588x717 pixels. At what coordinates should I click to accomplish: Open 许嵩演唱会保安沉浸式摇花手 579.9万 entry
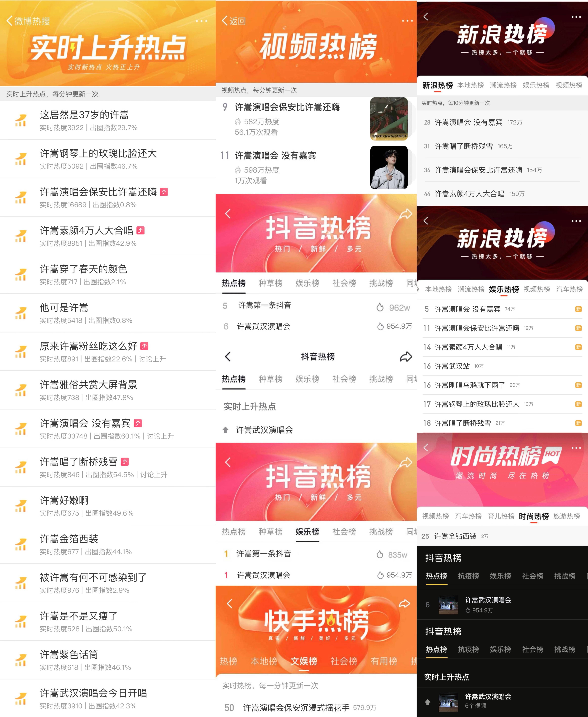tap(316, 708)
